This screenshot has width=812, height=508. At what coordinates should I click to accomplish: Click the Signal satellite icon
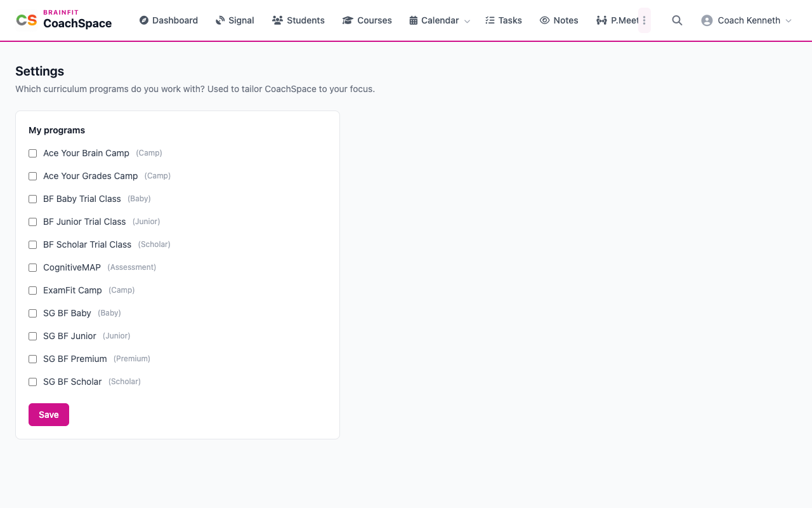[x=220, y=20]
